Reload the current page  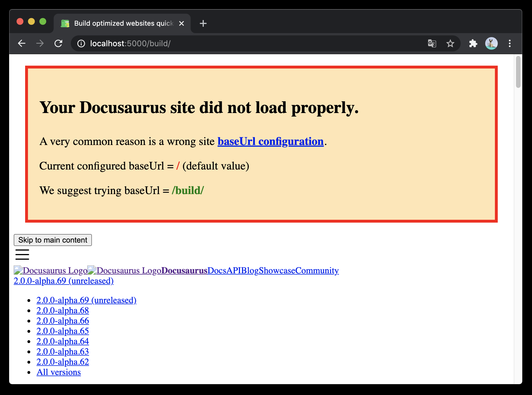click(59, 43)
